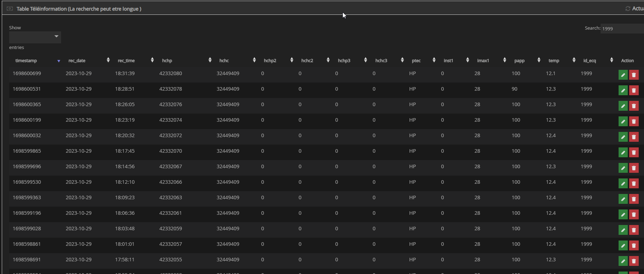Screen dimensions: 644x274
Task: Select the hchp value 42332080
Action: click(x=171, y=73)
